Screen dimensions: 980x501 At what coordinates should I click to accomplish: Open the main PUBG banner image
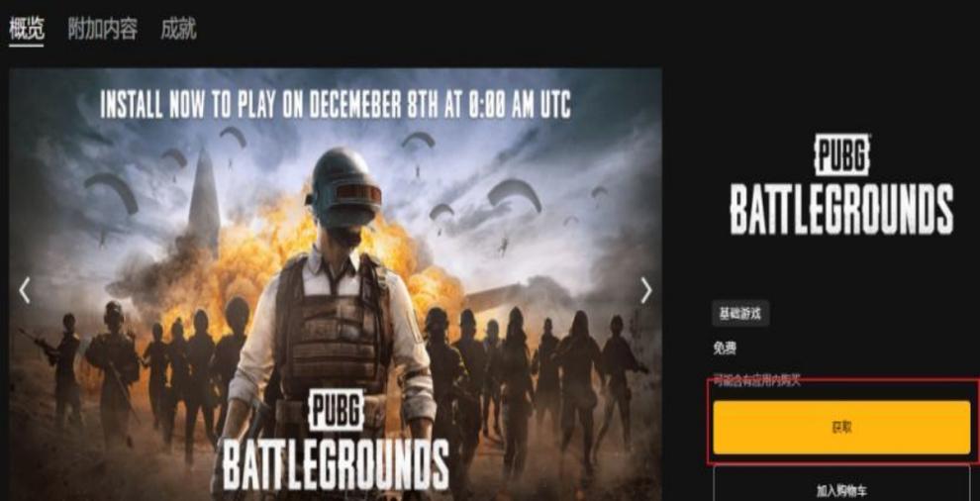pos(336,284)
